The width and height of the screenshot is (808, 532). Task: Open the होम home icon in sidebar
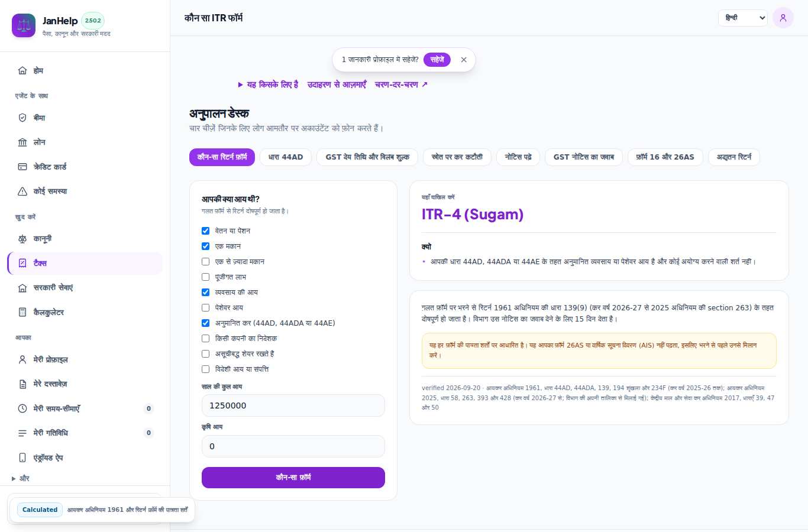click(22, 70)
